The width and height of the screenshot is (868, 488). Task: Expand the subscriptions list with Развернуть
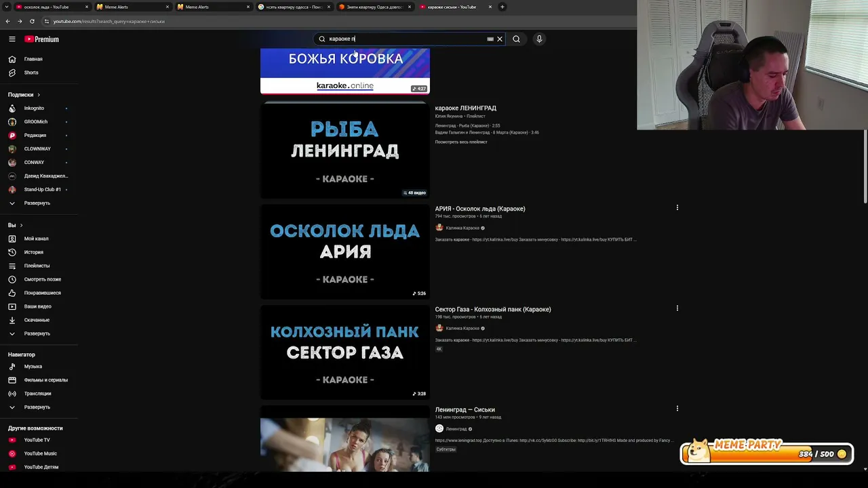[39, 203]
